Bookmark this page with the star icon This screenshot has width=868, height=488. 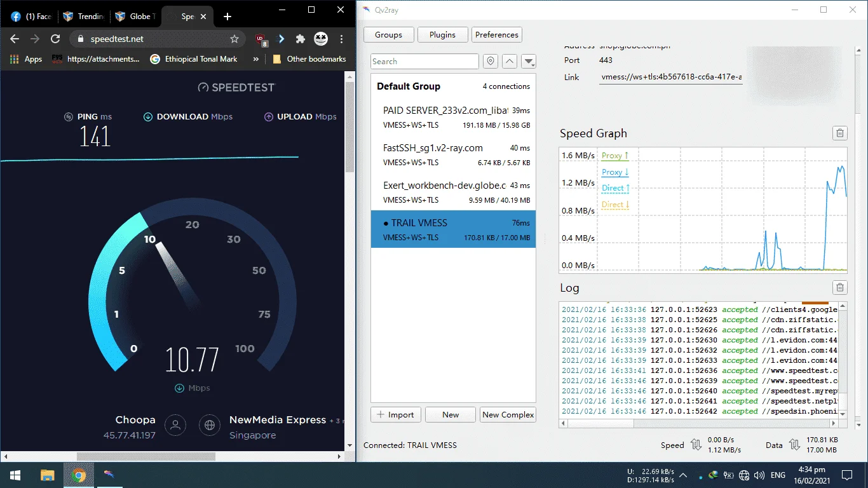tap(234, 39)
